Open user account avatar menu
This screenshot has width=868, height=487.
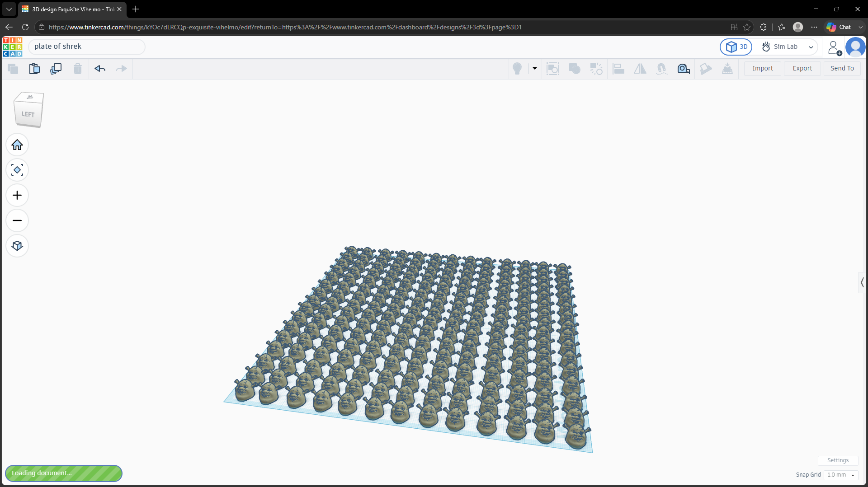pyautogui.click(x=855, y=47)
